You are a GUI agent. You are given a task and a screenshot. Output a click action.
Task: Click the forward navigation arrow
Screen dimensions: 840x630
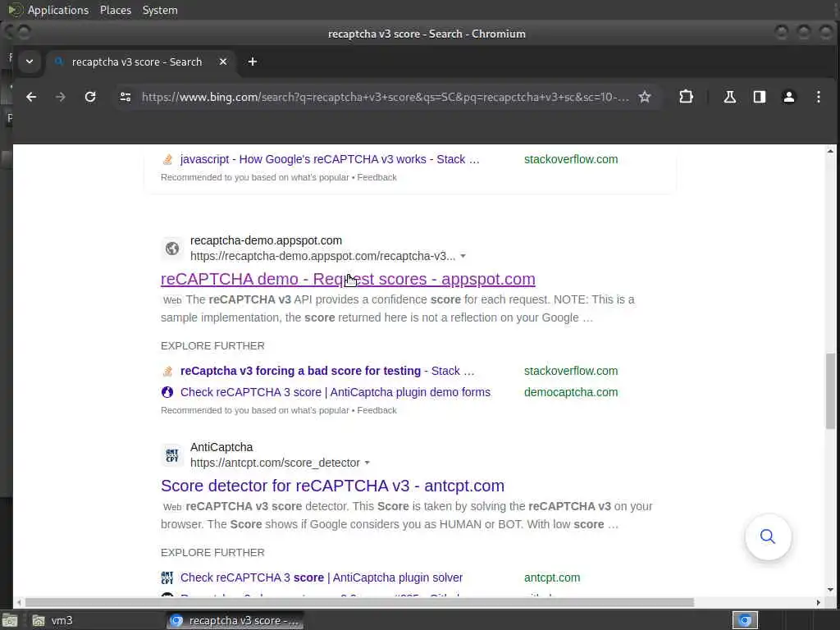coord(60,97)
